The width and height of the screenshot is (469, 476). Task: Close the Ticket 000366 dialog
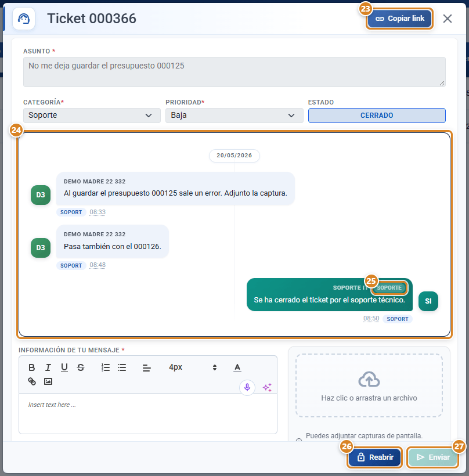(448, 19)
